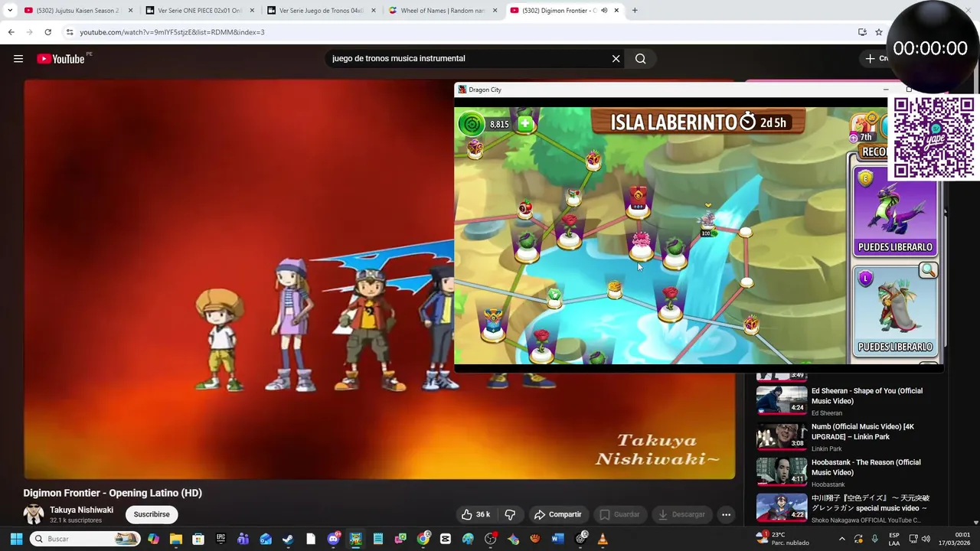Image resolution: width=980 pixels, height=551 pixels.
Task: Open Numb Linkin Park video title
Action: pos(863,432)
